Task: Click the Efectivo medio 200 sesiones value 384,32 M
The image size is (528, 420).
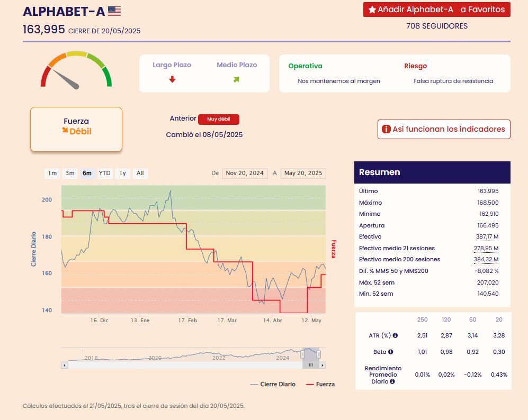Action: (486, 260)
